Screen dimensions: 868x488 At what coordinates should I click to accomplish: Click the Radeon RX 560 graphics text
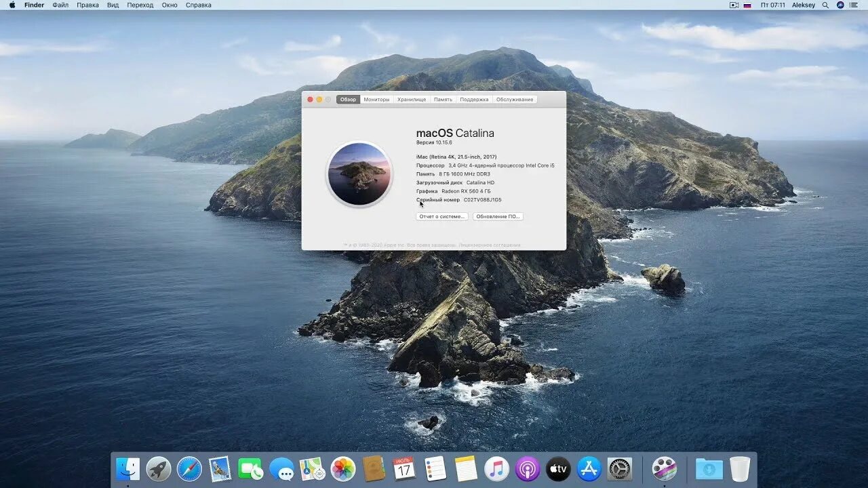466,191
